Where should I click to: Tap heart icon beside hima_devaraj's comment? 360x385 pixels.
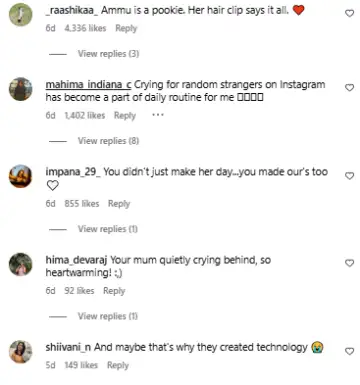tap(349, 263)
